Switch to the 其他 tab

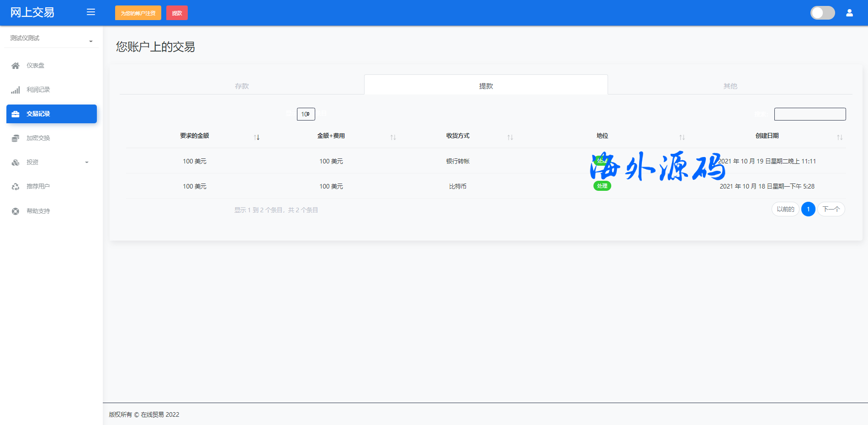point(730,86)
